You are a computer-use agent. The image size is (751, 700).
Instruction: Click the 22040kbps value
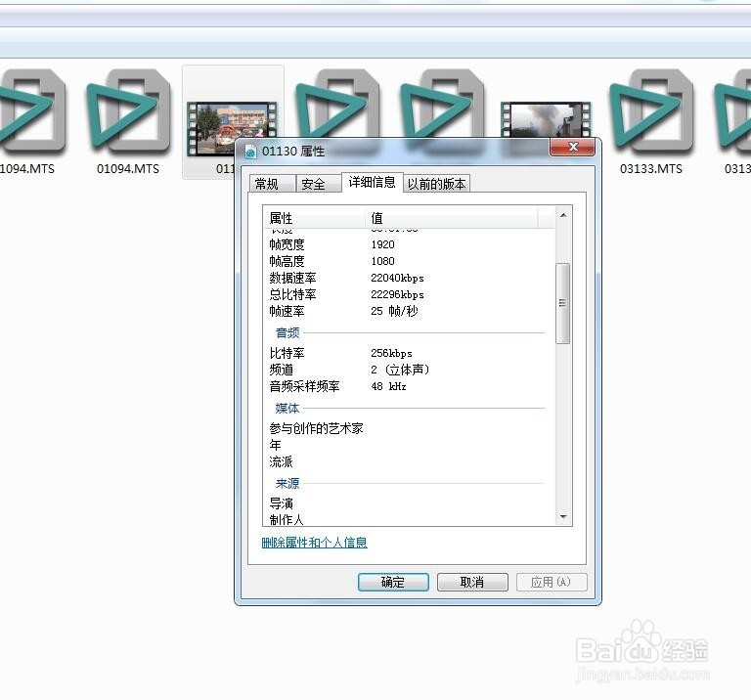[x=397, y=279]
